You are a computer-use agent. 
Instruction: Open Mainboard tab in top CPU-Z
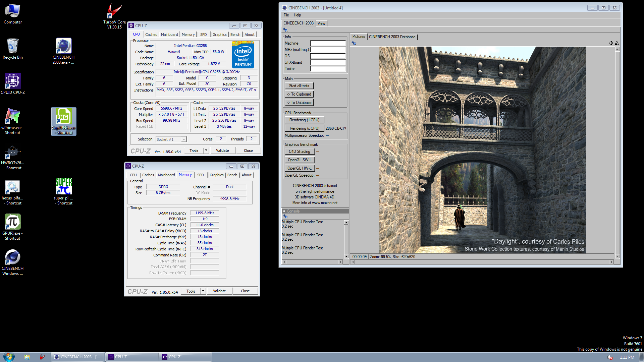pyautogui.click(x=169, y=35)
